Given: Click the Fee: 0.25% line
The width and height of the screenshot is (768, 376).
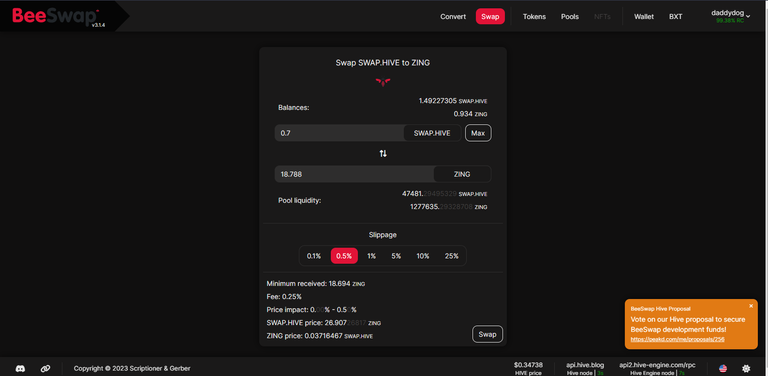Looking at the screenshot, I should point(284,297).
